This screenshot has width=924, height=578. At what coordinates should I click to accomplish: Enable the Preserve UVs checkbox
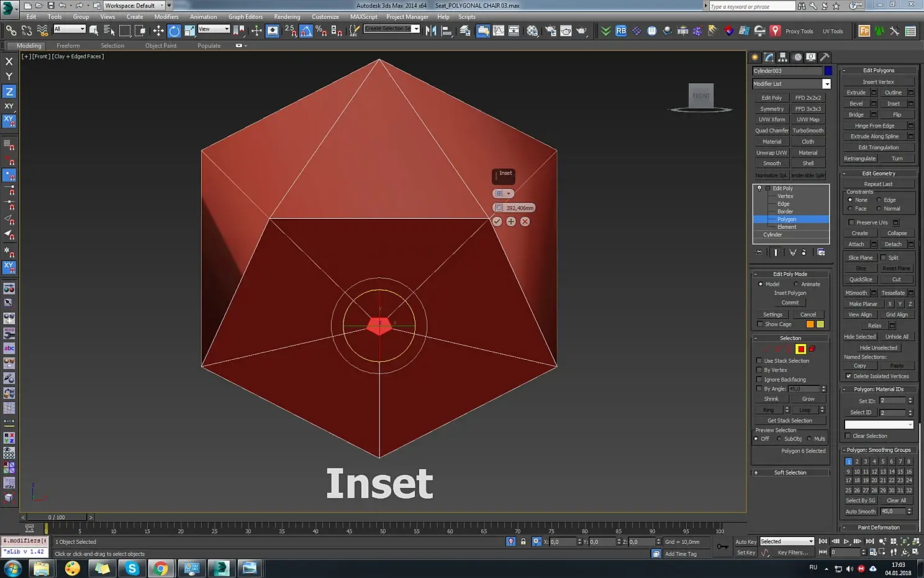[x=851, y=222]
